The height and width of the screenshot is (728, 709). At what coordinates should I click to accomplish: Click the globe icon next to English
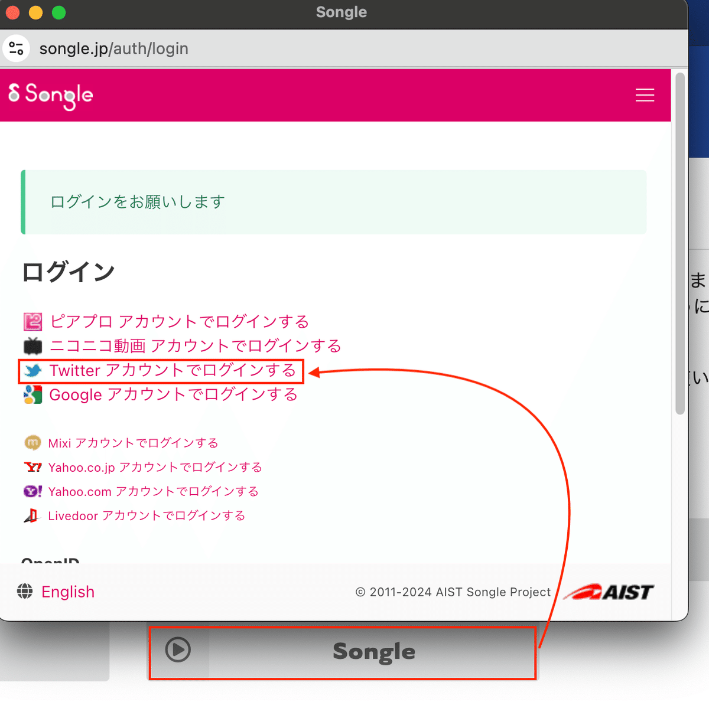point(24,592)
